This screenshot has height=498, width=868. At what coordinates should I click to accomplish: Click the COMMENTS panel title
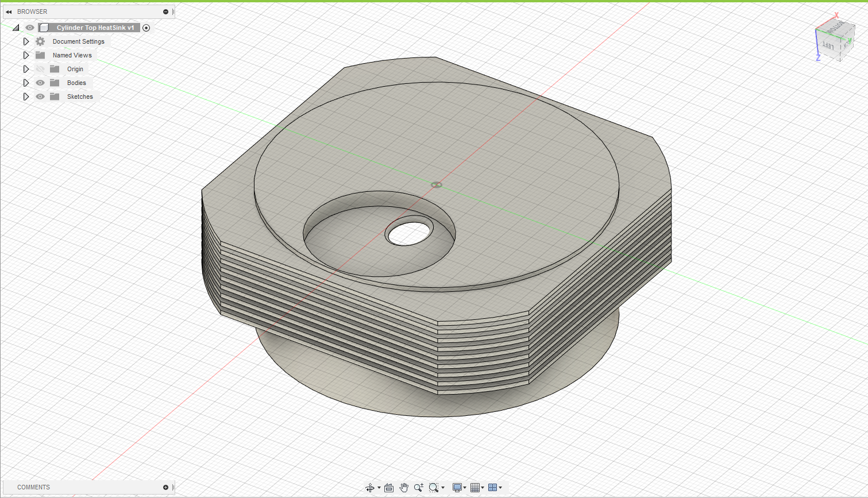pos(33,487)
